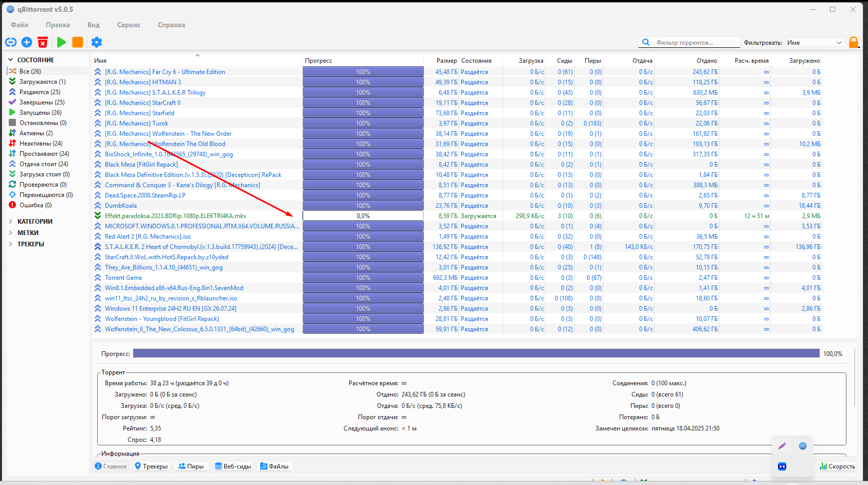Select torrent 'Red Alert 2 [R.G. Mechanics].iso'
868x485 pixels.
coord(148,236)
